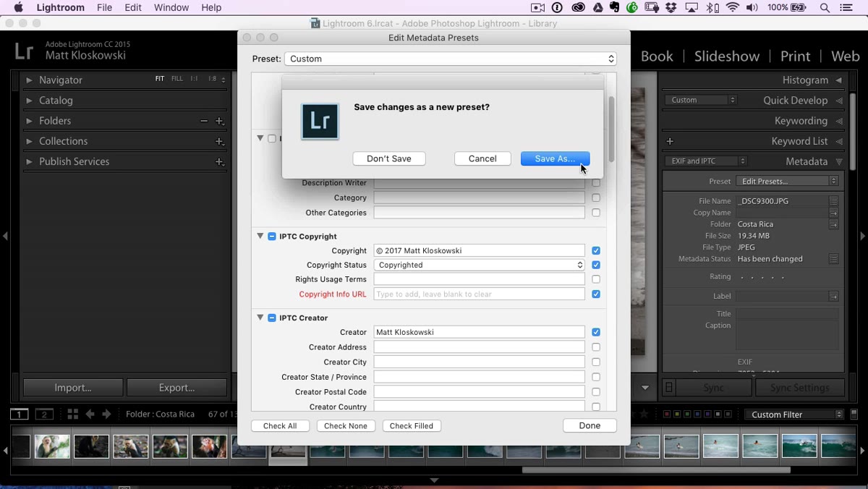Expand the Folders panel
Viewport: 868px width, 489px height.
pos(30,121)
